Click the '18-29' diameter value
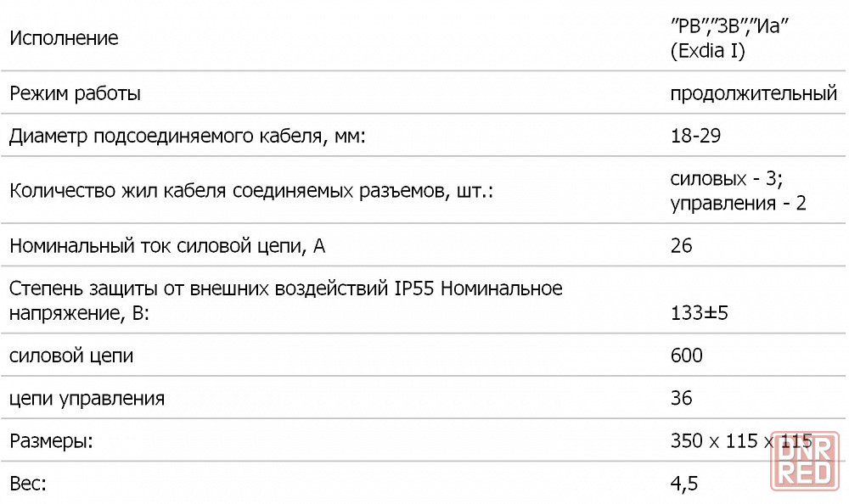The height and width of the screenshot is (504, 849). 696,136
